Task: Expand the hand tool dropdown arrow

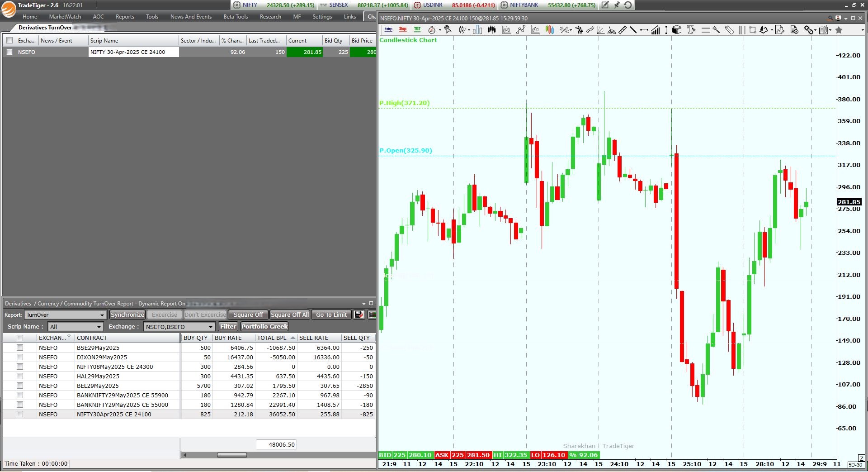Action: [772, 30]
